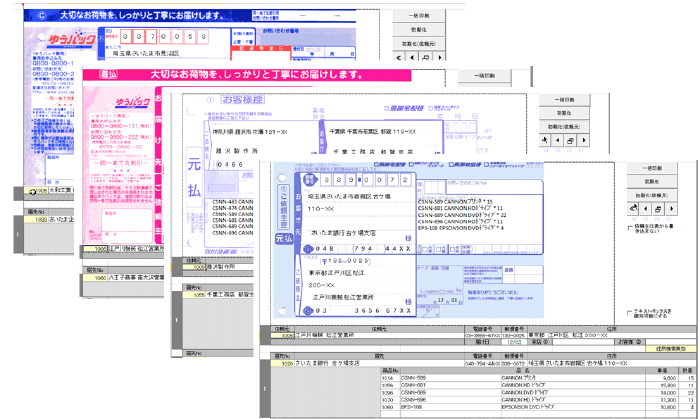This screenshot has width=700, height=419.
Task: Click 千葉県 千葉市若葉区 address in third window
Action: point(373,132)
